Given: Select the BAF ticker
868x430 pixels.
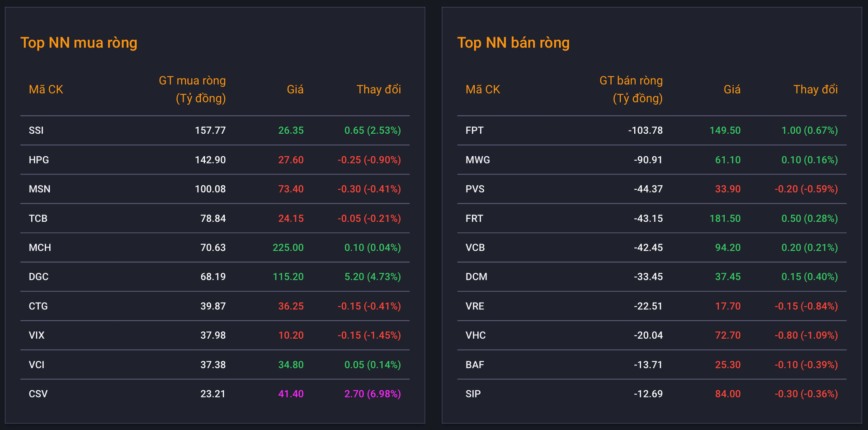Looking at the screenshot, I should (x=475, y=365).
